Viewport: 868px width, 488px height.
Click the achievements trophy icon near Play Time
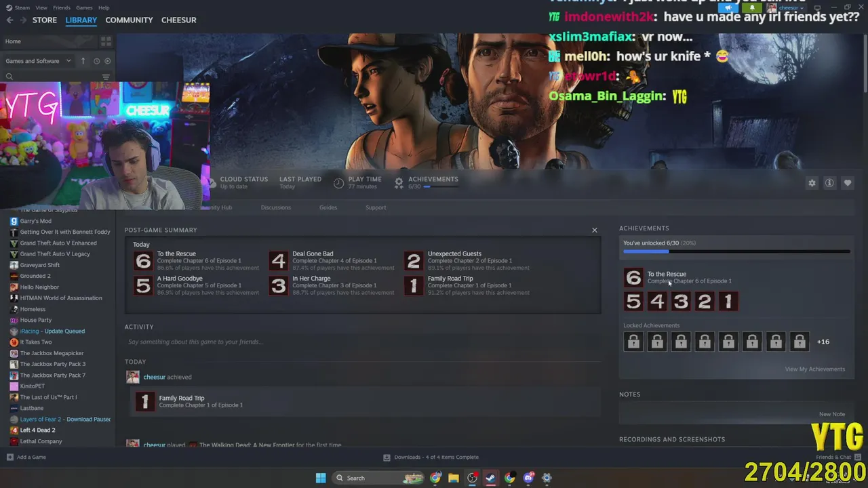click(x=399, y=182)
